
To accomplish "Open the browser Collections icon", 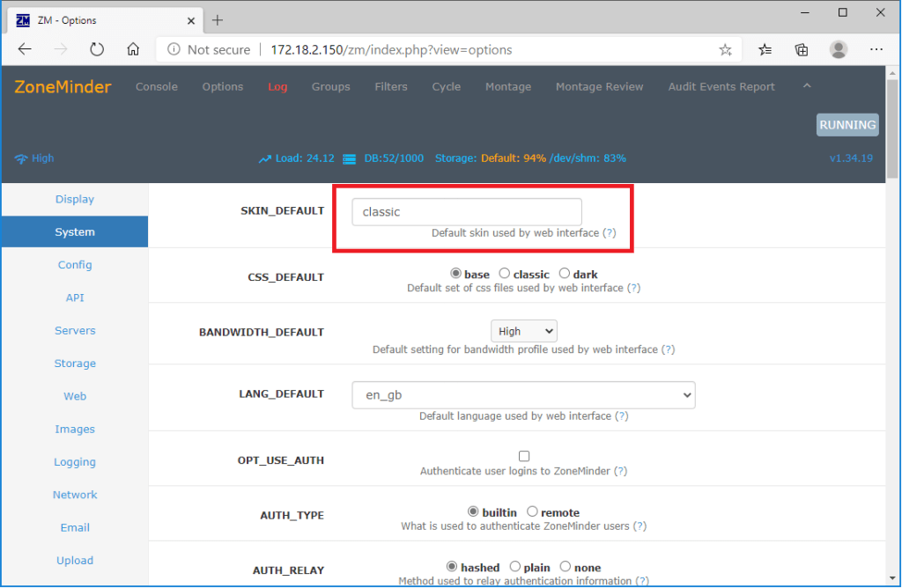I will point(802,50).
